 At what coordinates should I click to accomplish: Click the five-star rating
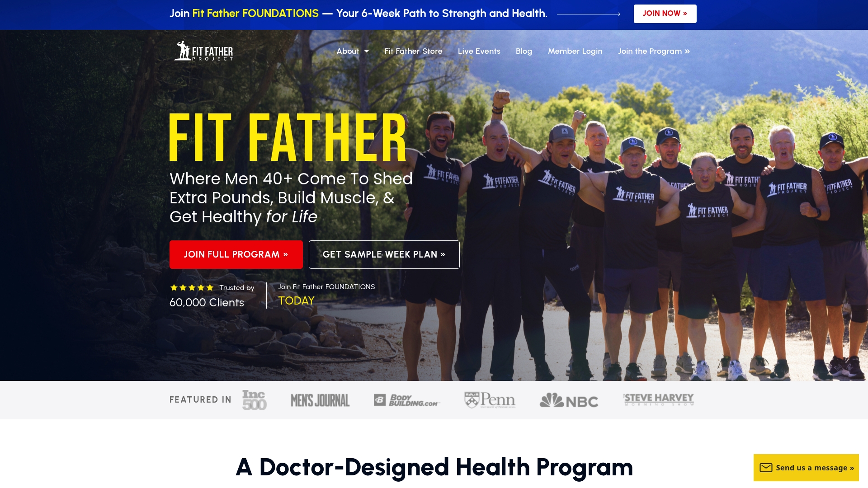[192, 287]
